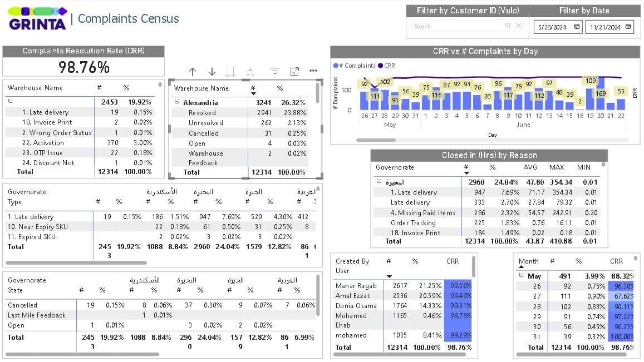
Task: Open the visual filters icon
Action: pos(275,71)
